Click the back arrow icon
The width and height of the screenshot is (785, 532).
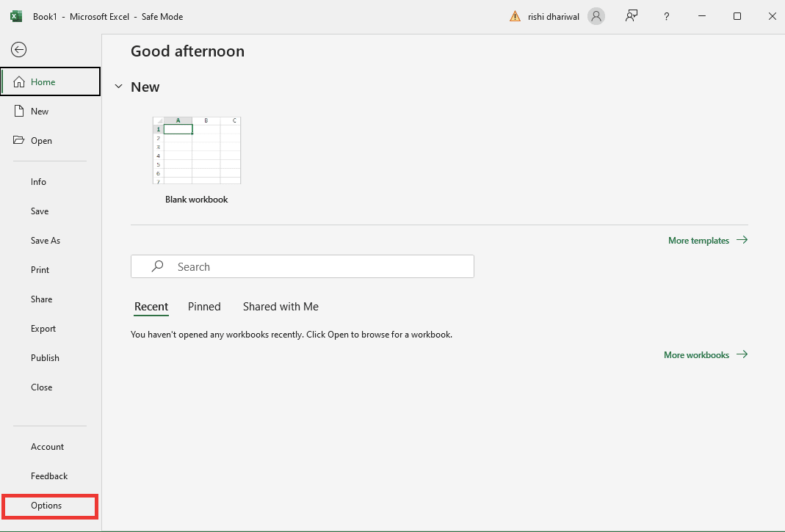tap(19, 50)
